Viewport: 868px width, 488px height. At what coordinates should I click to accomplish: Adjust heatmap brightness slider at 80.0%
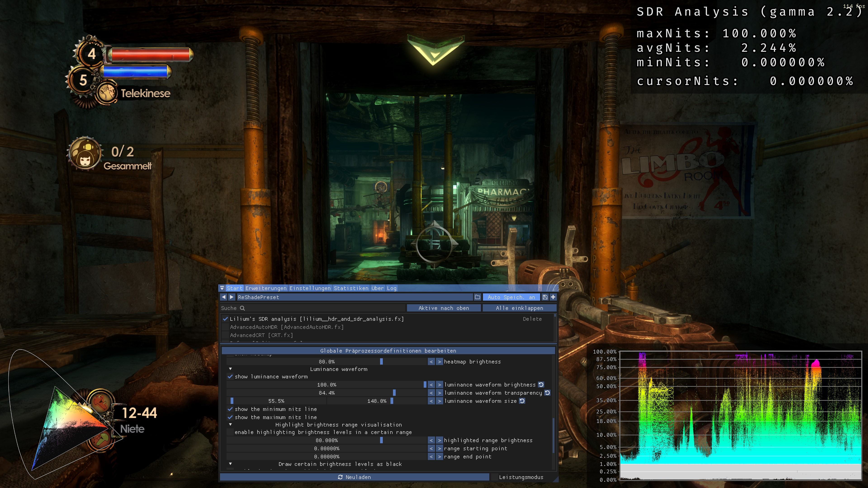(326, 362)
